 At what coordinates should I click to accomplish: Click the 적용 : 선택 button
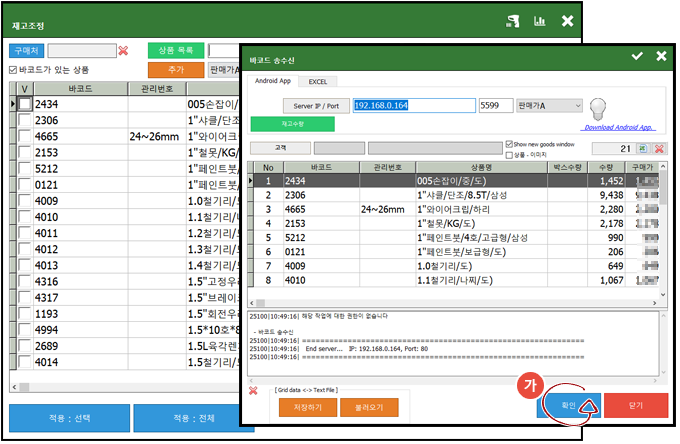[69, 418]
